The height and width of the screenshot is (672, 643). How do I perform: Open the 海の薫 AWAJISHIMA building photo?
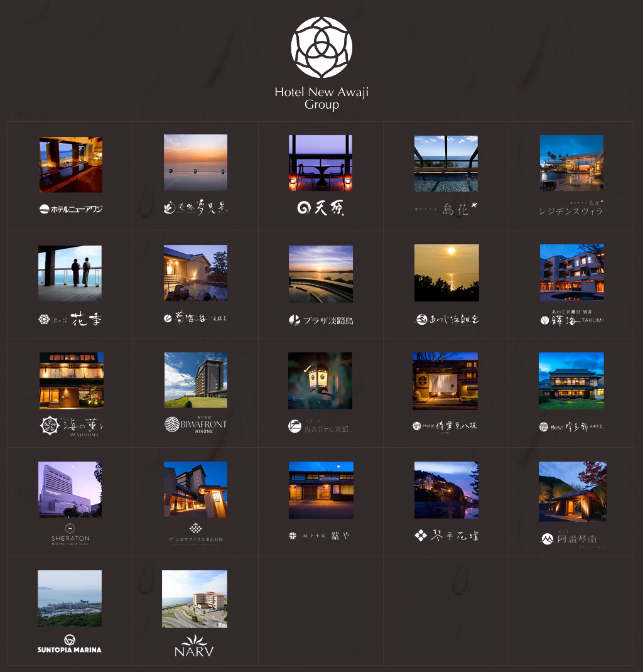72,380
